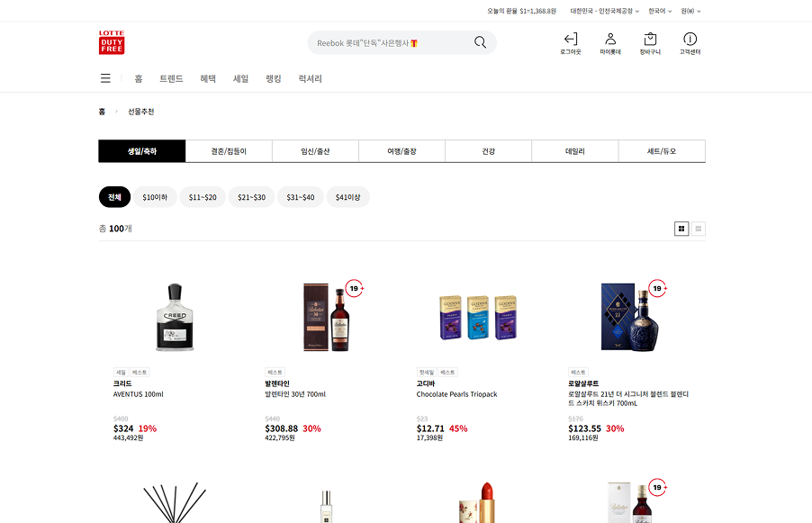This screenshot has height=523, width=812.
Task: Open the 랭킹 ranking menu item
Action: coord(274,78)
